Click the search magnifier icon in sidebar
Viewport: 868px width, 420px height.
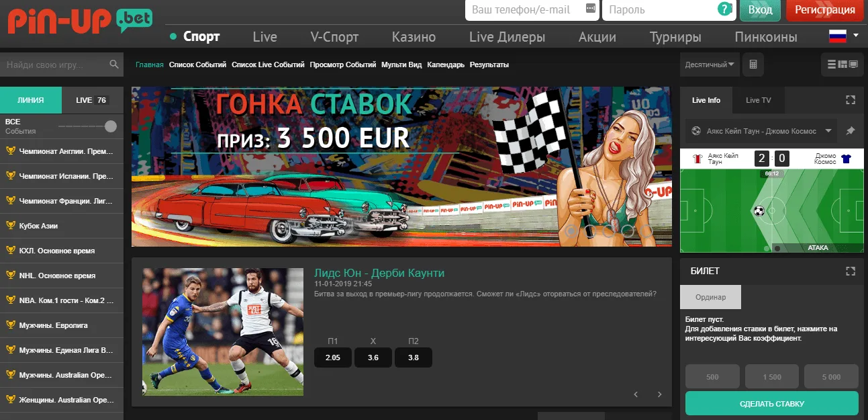coord(113,65)
